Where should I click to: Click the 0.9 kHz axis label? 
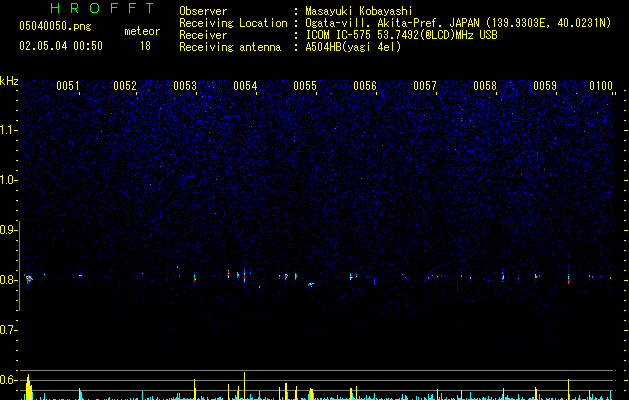8,230
